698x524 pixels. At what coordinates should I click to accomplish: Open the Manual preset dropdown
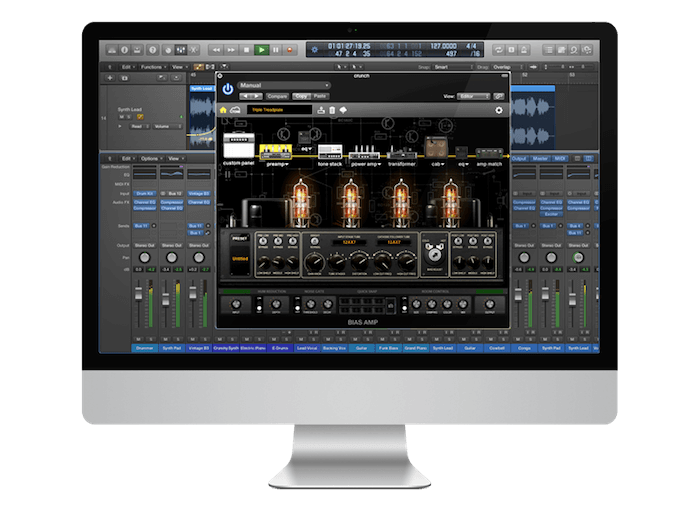click(x=284, y=85)
